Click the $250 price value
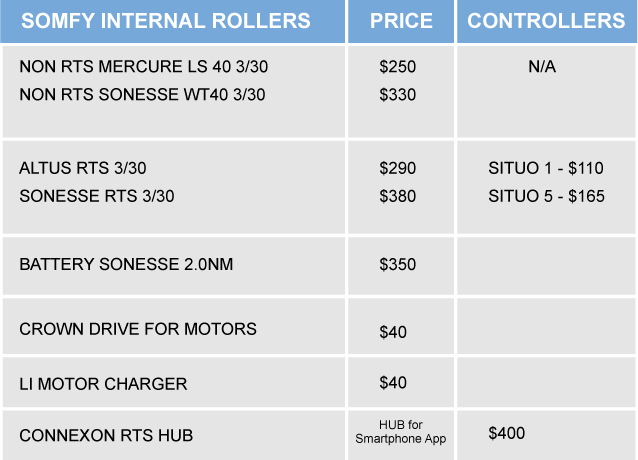This screenshot has width=638, height=460. pyautogui.click(x=398, y=67)
